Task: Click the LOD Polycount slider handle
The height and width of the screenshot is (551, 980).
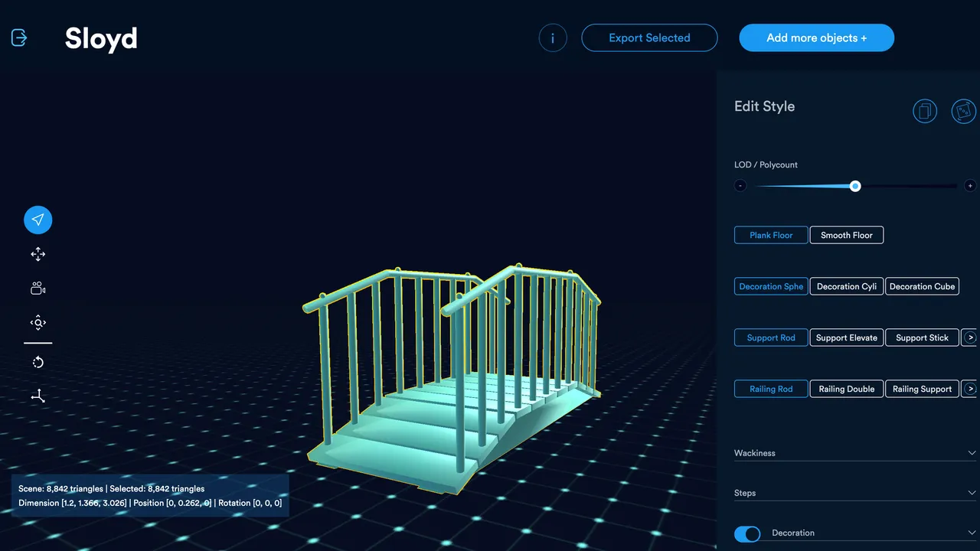Action: coord(855,186)
